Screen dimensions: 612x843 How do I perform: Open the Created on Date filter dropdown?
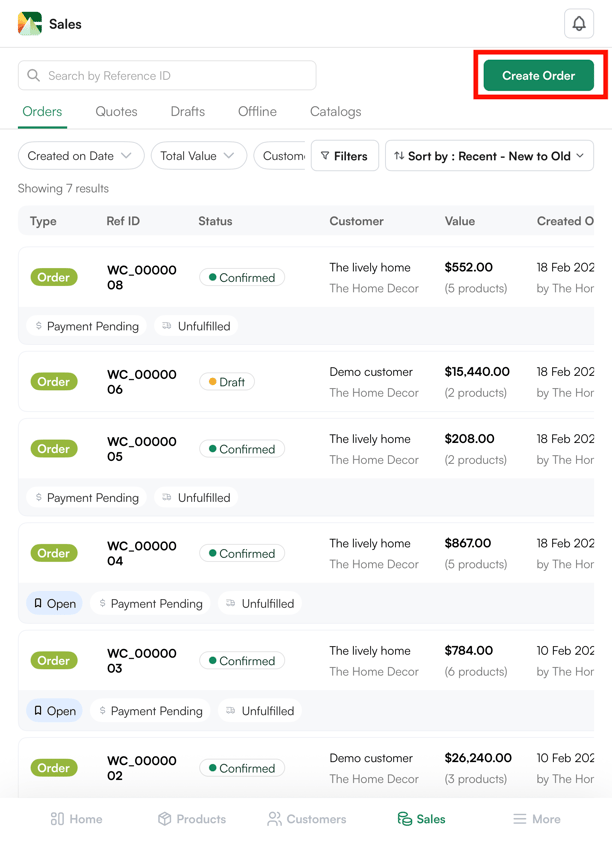80,155
